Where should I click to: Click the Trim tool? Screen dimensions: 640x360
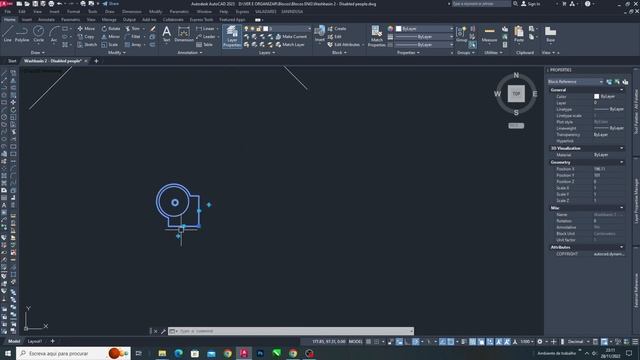(x=132, y=29)
